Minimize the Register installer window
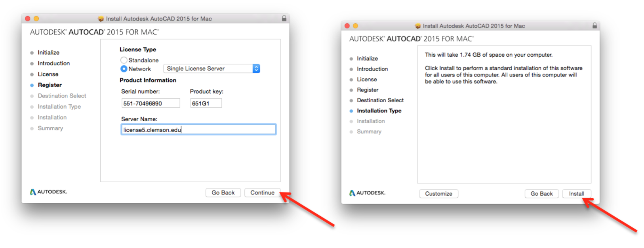Viewport: 644px width, 248px height. coord(36,19)
